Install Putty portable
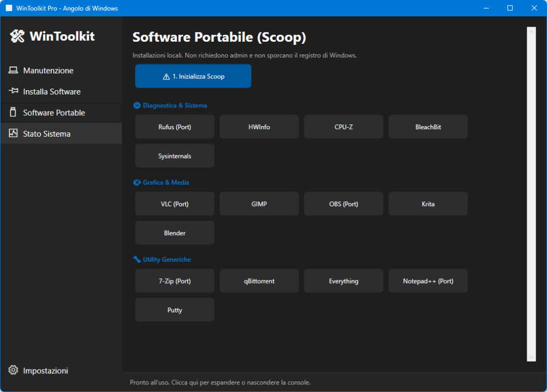 175,310
